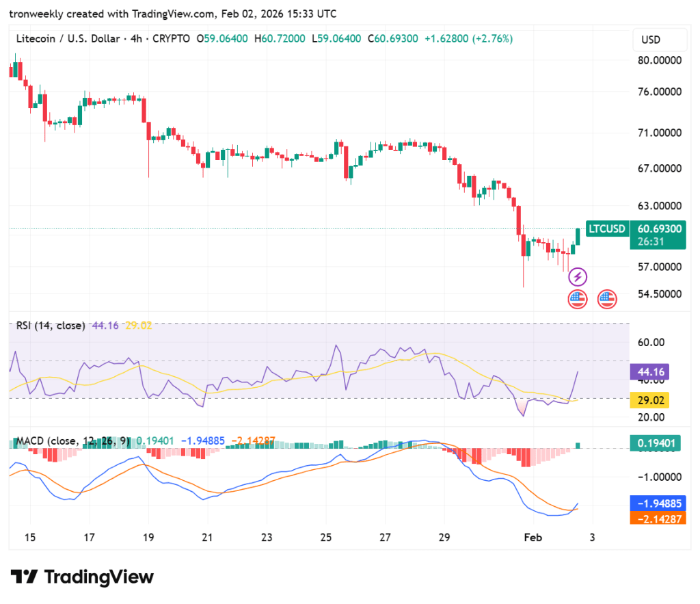Click the blue MACD tag -1.94885
The image size is (700, 604).
[x=658, y=503]
